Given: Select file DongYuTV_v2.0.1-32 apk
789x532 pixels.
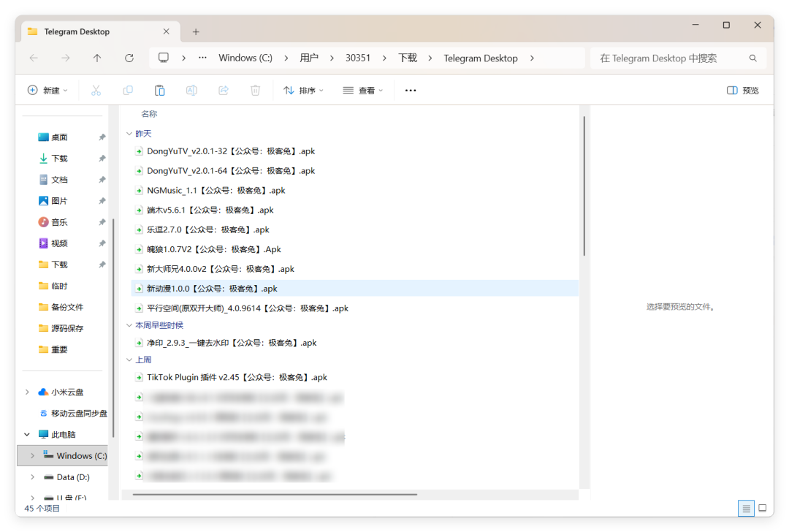Looking at the screenshot, I should [230, 151].
